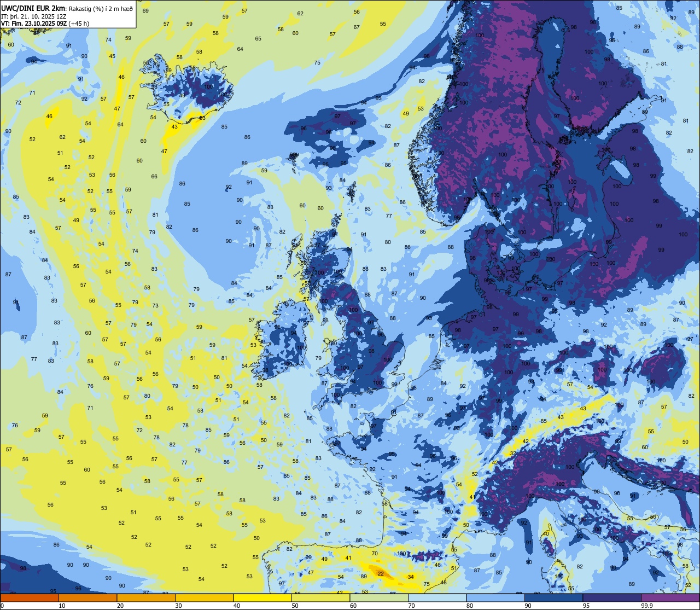Click the legend tick label "30"
Image resolution: width=700 pixels, height=610 pixels.
(178, 606)
